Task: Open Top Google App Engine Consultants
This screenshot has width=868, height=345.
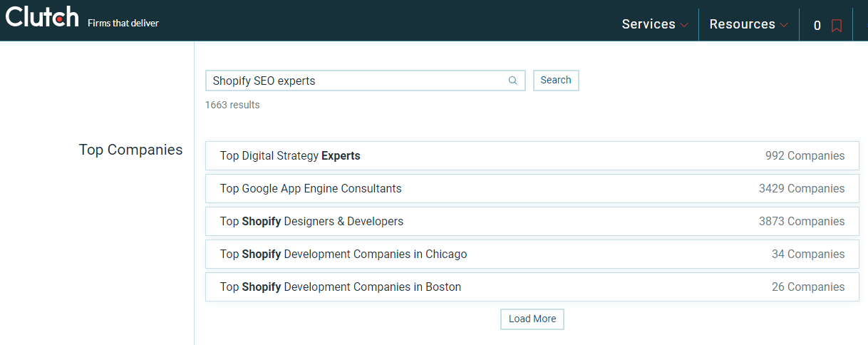Action: (532, 189)
